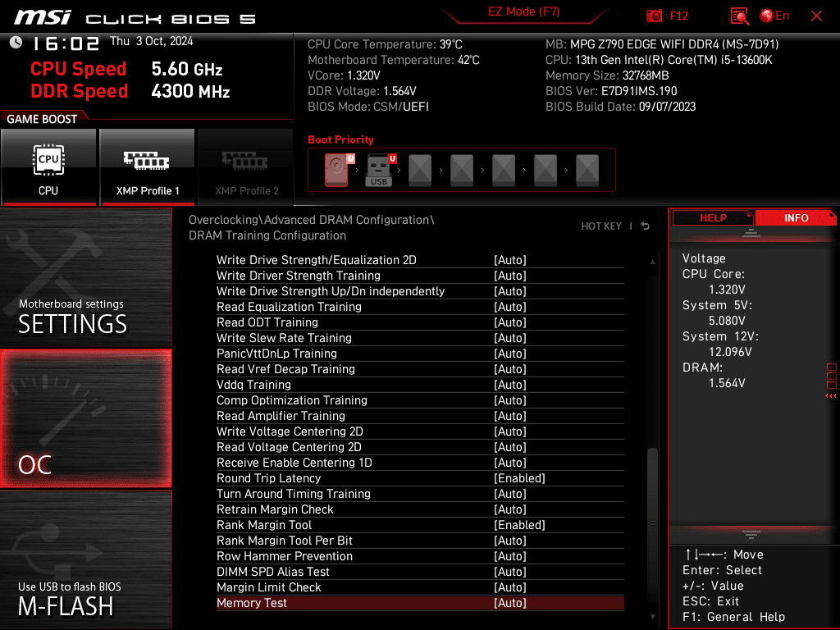840x630 pixels.
Task: Open the HOT KEY menu
Action: pos(601,226)
